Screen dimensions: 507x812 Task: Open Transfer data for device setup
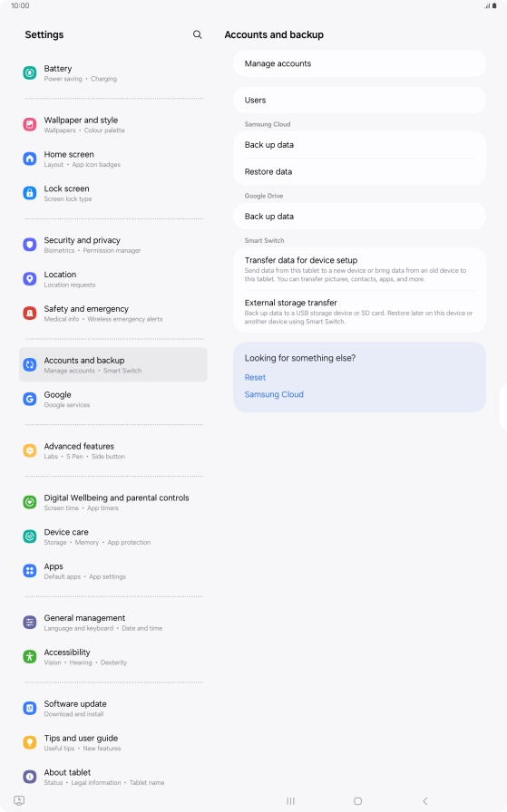pyautogui.click(x=359, y=269)
